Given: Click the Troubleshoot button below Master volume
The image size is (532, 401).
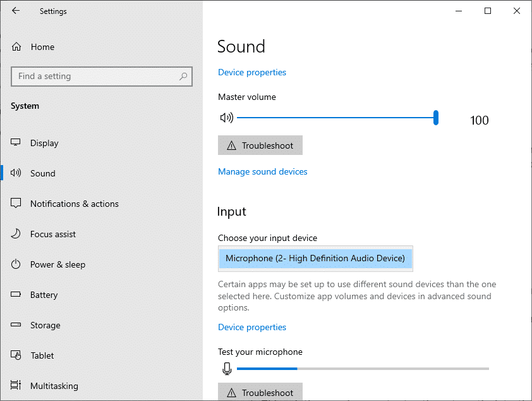Looking at the screenshot, I should 260,145.
